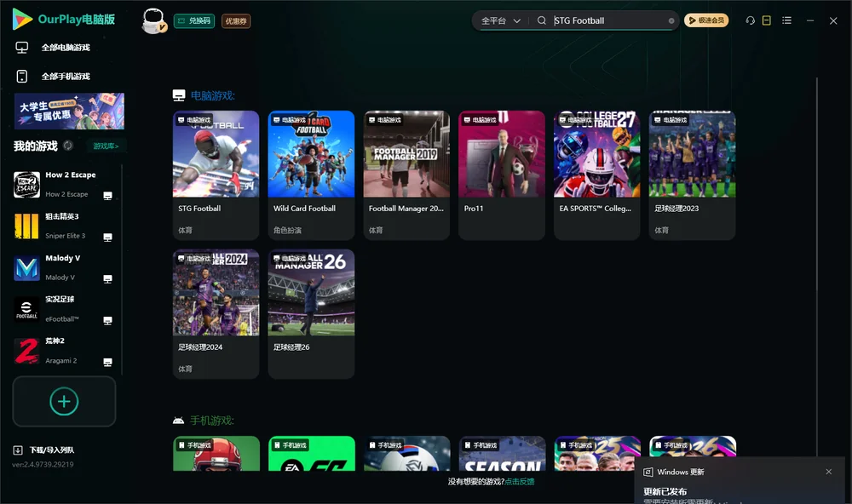Open the user avatar profile
The width and height of the screenshot is (852, 504).
153,20
